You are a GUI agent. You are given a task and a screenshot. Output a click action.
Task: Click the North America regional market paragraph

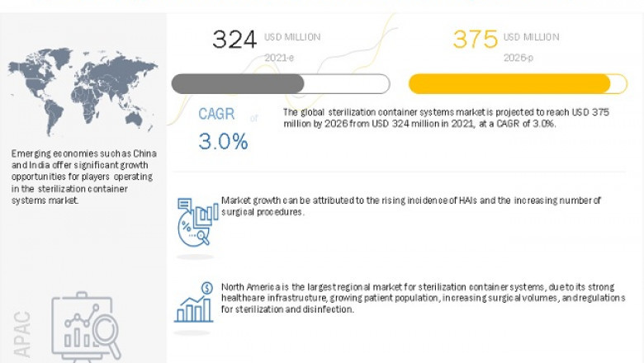[423, 298]
